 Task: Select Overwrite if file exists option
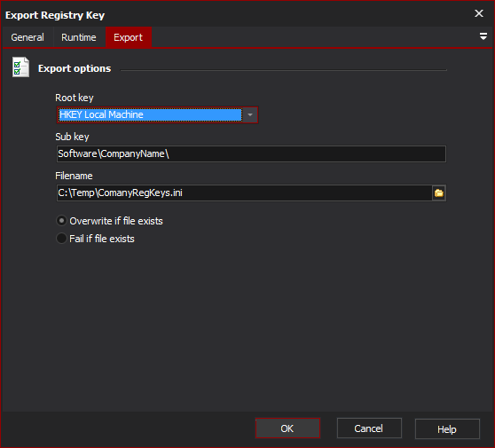click(x=109, y=221)
